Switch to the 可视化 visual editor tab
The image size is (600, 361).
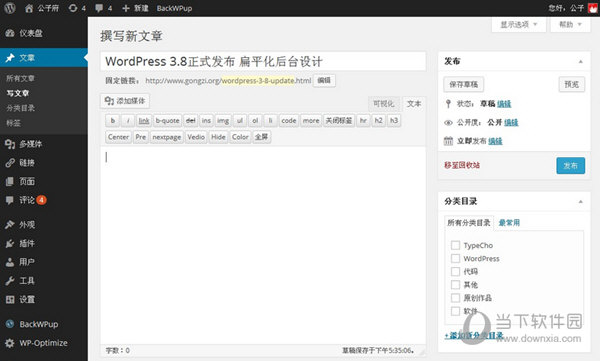click(383, 104)
